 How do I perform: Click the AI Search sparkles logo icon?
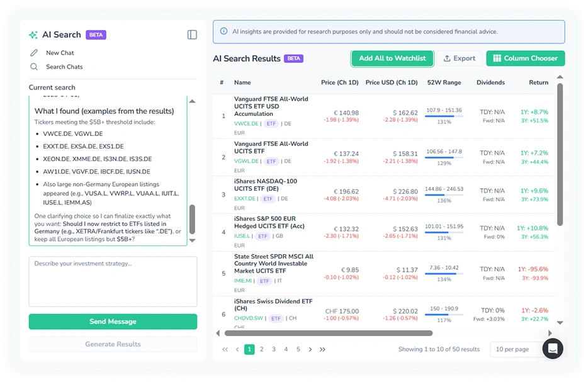click(33, 35)
